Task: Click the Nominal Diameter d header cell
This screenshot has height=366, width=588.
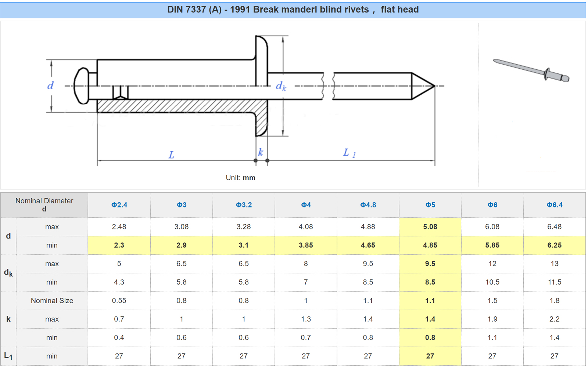Action: tap(44, 205)
